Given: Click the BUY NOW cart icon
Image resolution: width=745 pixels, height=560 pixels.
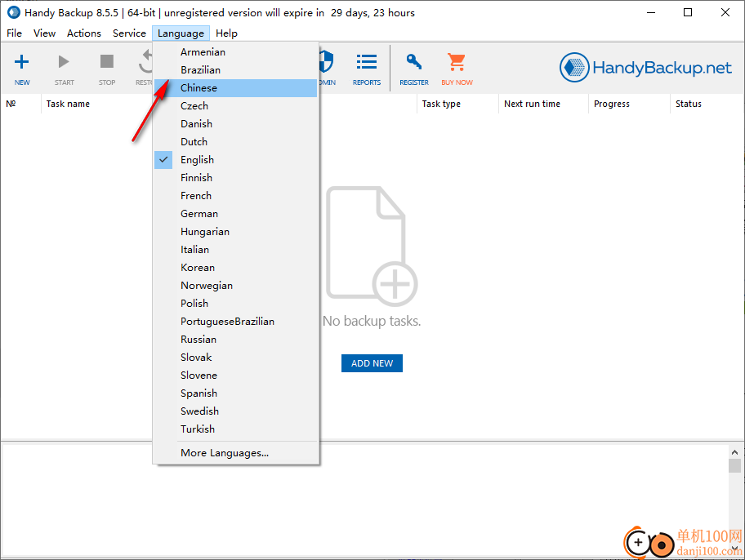Looking at the screenshot, I should 457,62.
